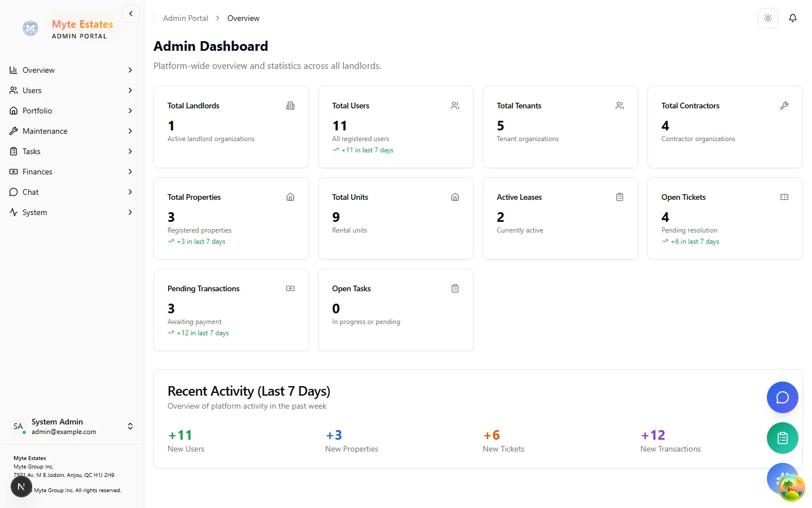Click the palm tree beach icon
This screenshot has height=508, width=812.
click(792, 488)
